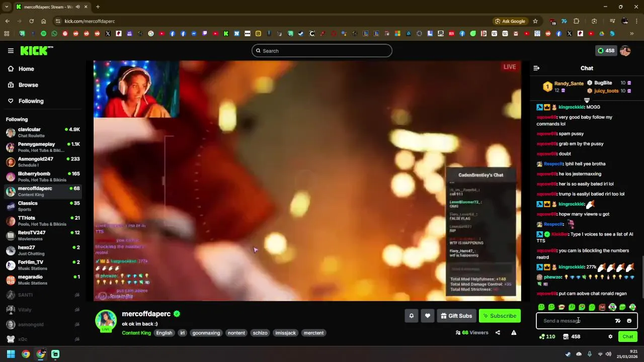Pick the first green quick emote above chat input
644x362 pixels.
click(541, 307)
